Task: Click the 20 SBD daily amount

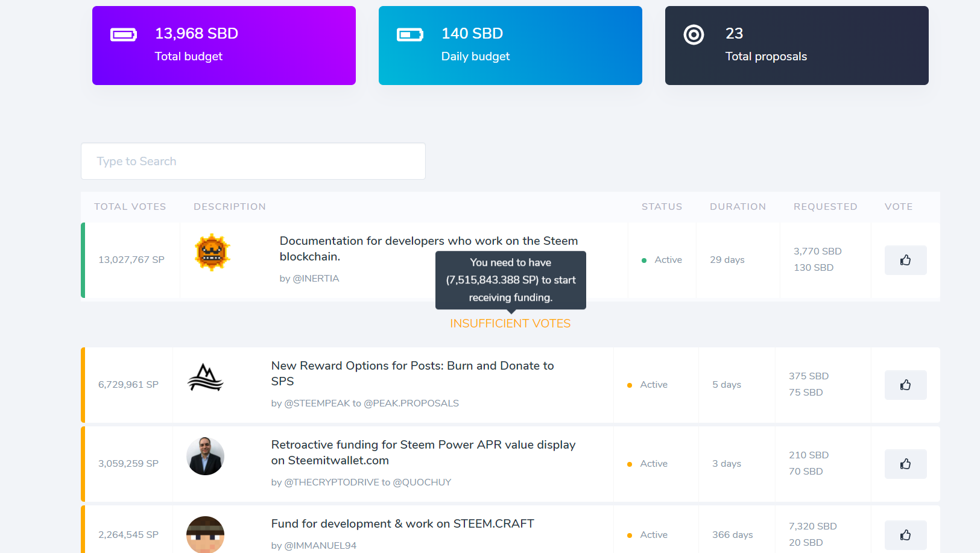Action: (806, 543)
